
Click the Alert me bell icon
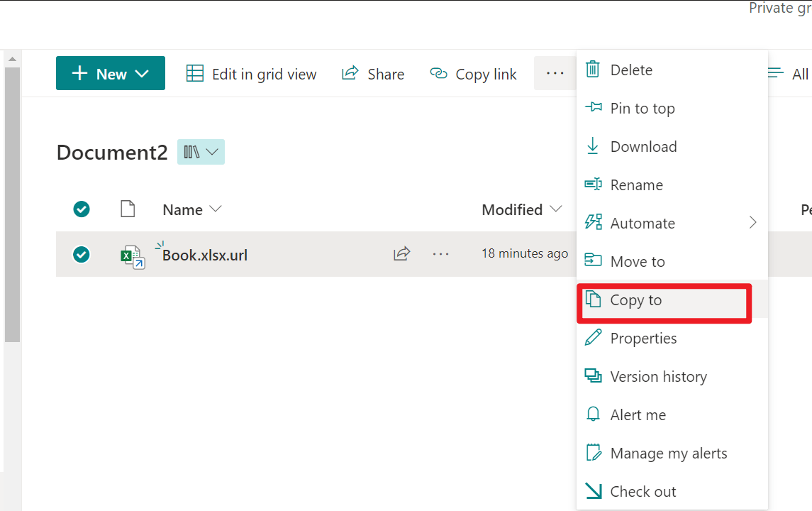tap(593, 414)
